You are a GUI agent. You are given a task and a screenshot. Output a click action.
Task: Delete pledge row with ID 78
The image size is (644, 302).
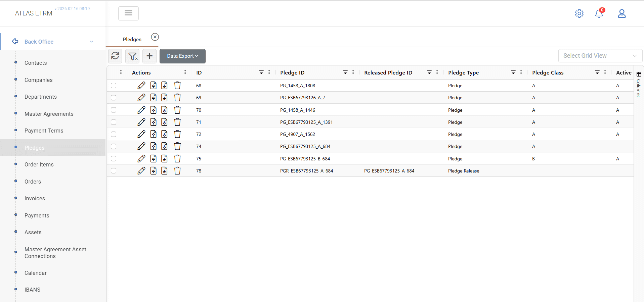(x=177, y=171)
